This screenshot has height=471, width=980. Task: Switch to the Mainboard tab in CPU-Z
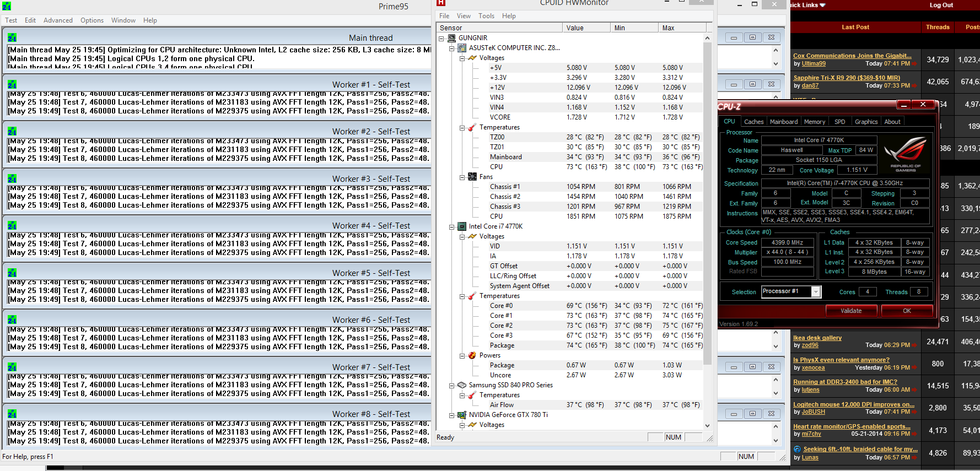click(x=784, y=122)
